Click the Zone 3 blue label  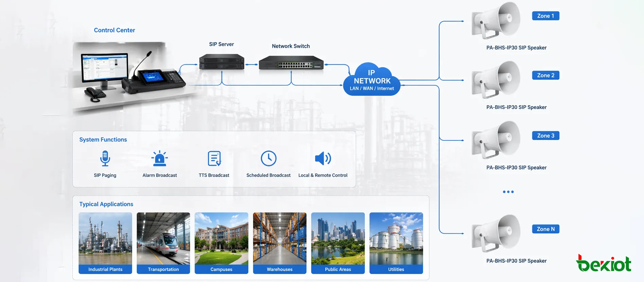(x=545, y=136)
